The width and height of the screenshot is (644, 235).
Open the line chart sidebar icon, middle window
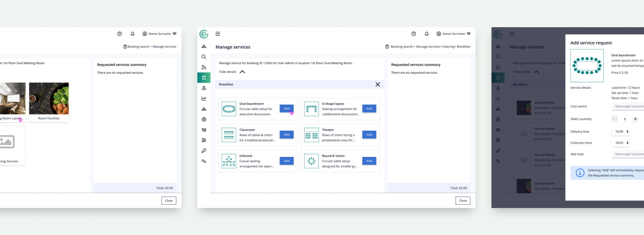click(x=204, y=99)
